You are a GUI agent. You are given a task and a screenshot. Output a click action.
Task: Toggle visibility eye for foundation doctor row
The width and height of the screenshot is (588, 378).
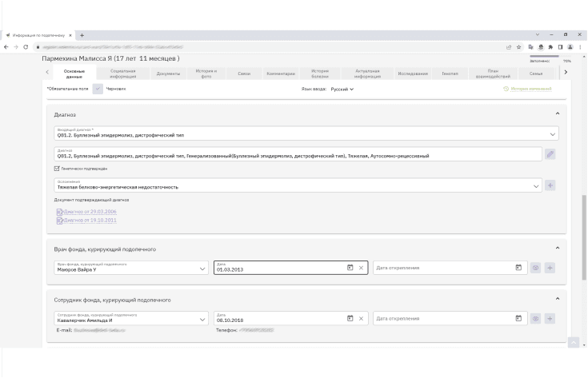coord(535,268)
